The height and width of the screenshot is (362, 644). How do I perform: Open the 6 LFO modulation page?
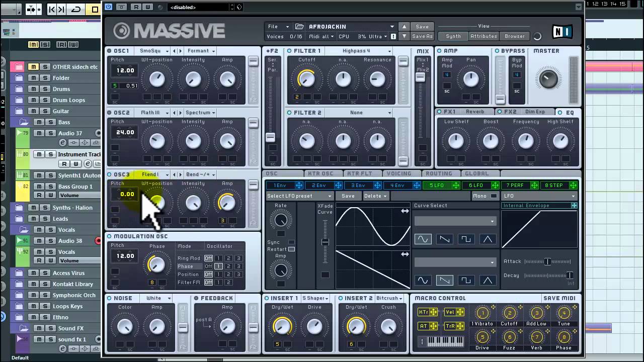click(475, 186)
